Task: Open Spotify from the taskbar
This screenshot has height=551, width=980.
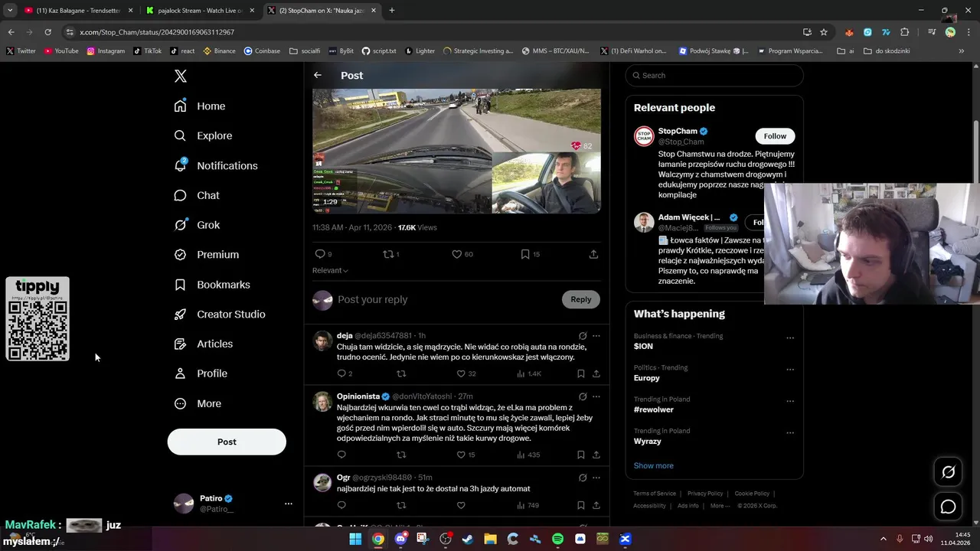Action: (x=558, y=539)
